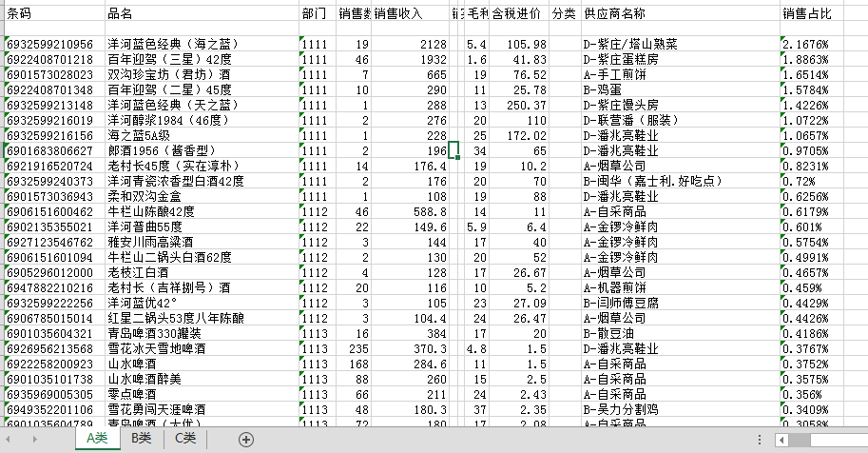Select cell 山水啤酒醉美
Image resolution: width=868 pixels, height=453 pixels.
pyautogui.click(x=203, y=380)
